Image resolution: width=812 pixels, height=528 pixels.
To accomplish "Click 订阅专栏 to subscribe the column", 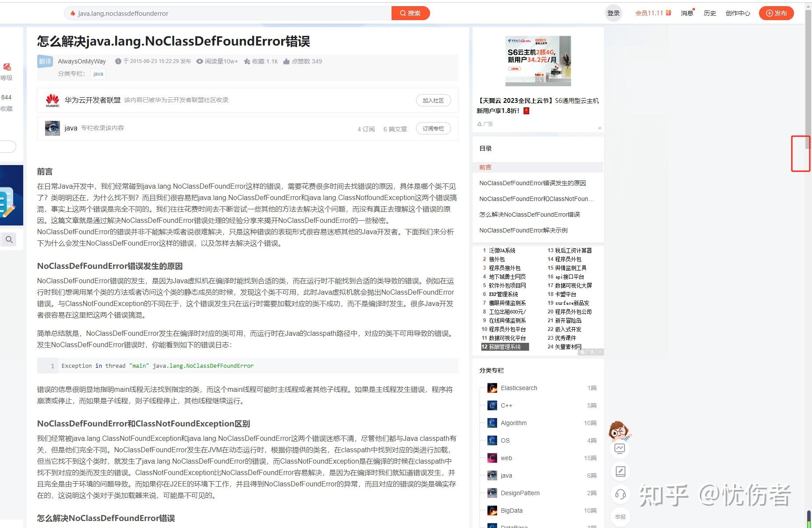I will [433, 128].
